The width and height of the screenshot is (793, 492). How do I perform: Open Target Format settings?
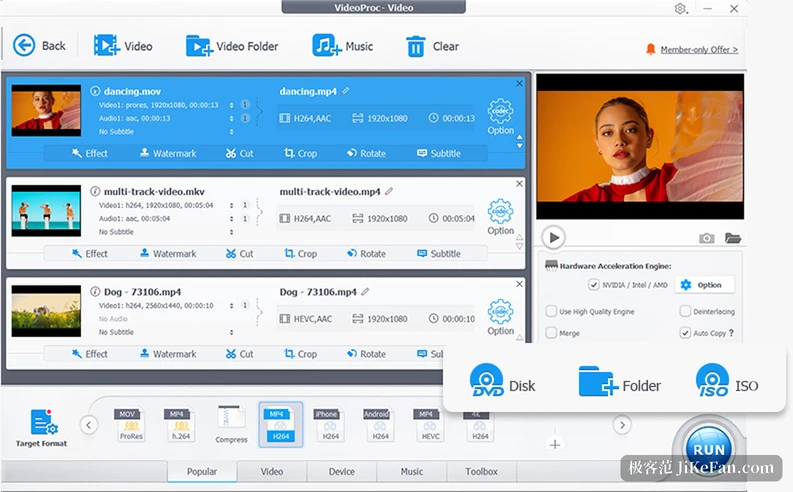click(x=41, y=428)
